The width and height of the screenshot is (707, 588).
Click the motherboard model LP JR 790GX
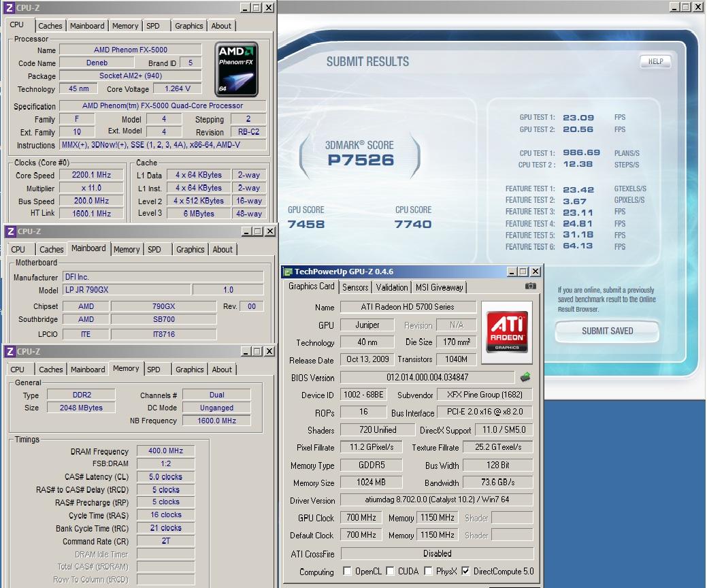click(127, 290)
